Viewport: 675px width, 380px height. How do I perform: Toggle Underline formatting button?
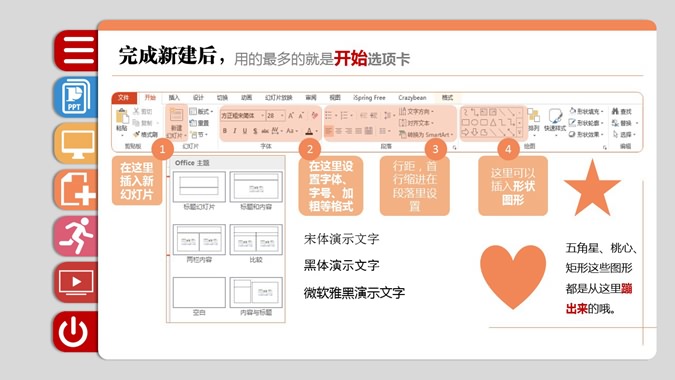tap(245, 131)
